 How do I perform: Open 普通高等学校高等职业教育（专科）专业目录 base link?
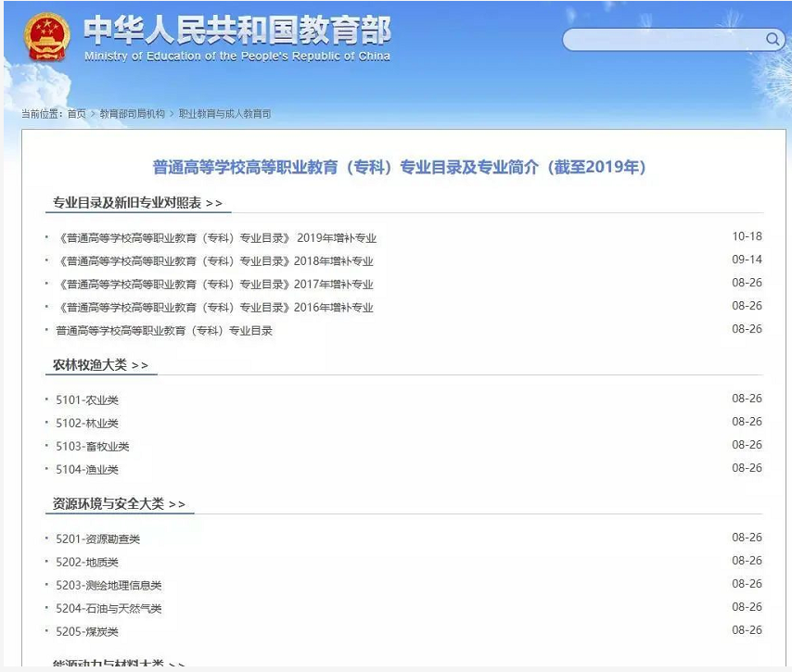[164, 331]
